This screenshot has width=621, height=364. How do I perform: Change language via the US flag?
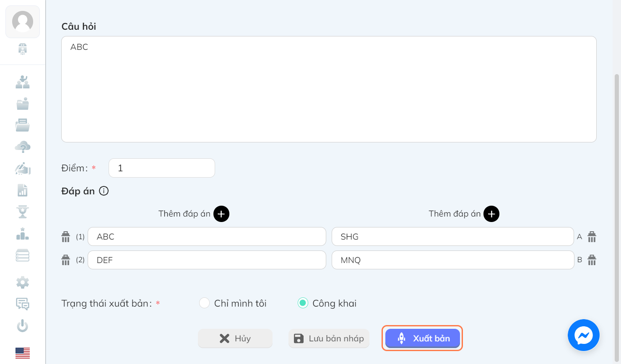[23, 353]
